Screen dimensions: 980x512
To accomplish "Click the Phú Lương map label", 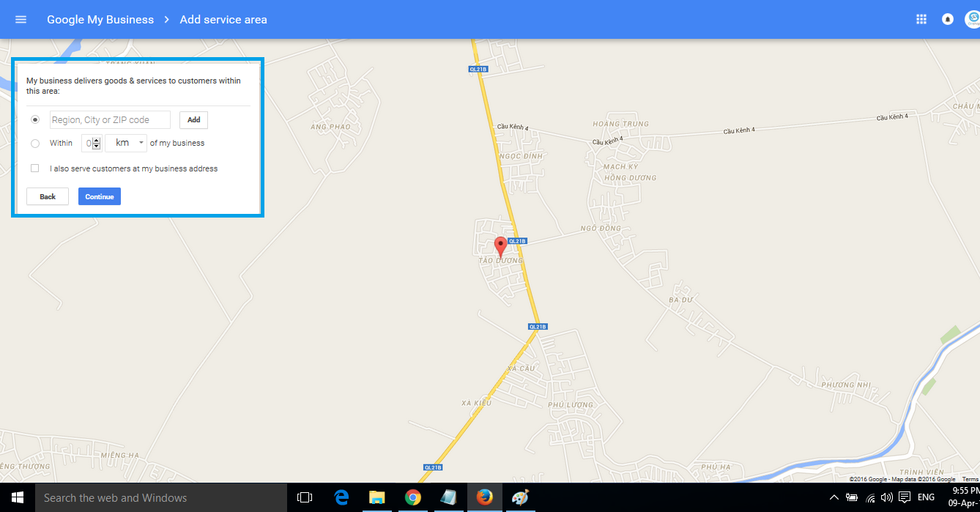I will pyautogui.click(x=571, y=404).
